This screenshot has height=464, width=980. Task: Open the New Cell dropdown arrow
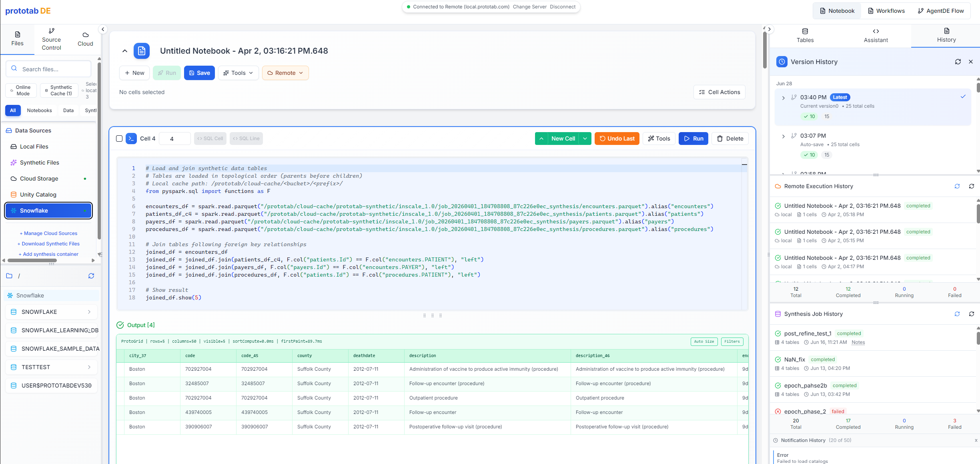(x=585, y=139)
